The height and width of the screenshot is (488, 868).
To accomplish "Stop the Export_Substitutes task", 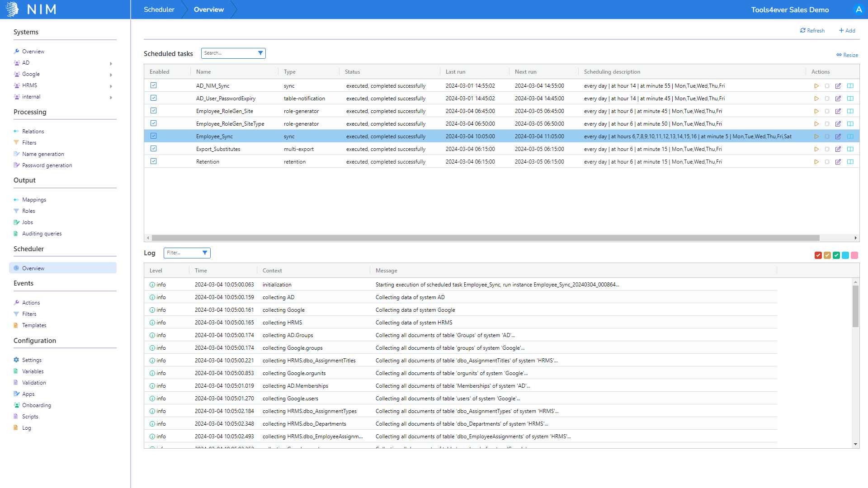I will coord(827,149).
